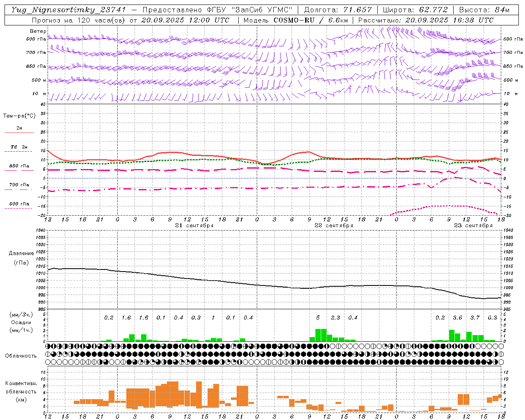The width and height of the screenshot is (525, 420).
Task: Click the 21 сентября date label
Action: (x=194, y=226)
